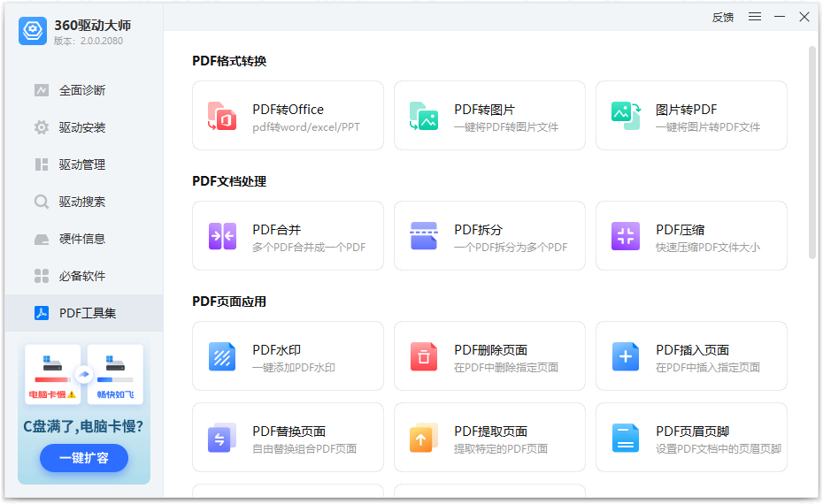This screenshot has width=823, height=504.
Task: Click the PDF转Office red icon
Action: [x=222, y=116]
